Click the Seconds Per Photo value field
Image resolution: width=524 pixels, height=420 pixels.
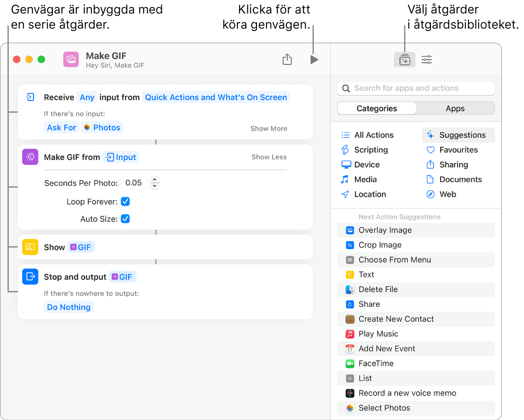tap(134, 183)
